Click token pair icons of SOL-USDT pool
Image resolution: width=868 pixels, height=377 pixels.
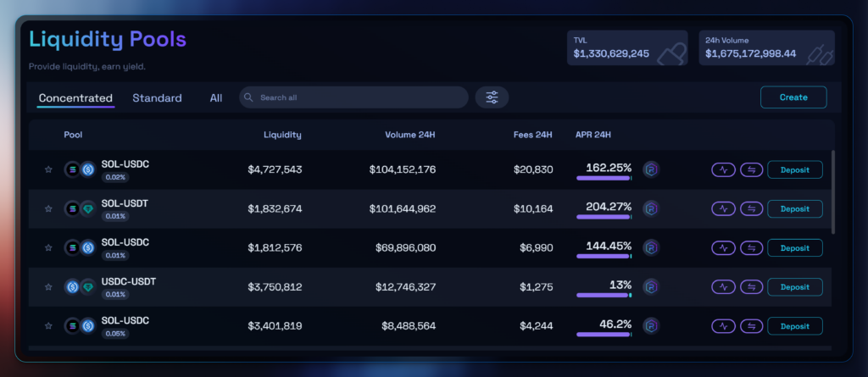(x=81, y=208)
